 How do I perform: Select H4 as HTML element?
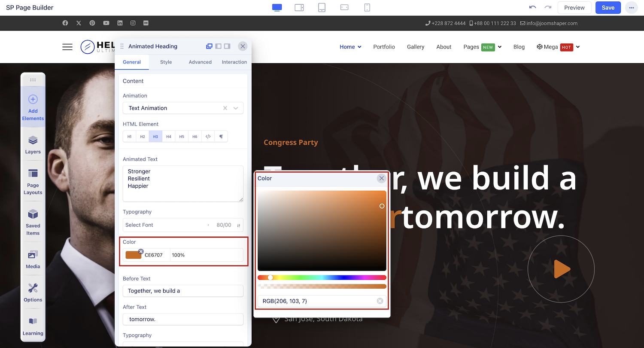point(169,137)
